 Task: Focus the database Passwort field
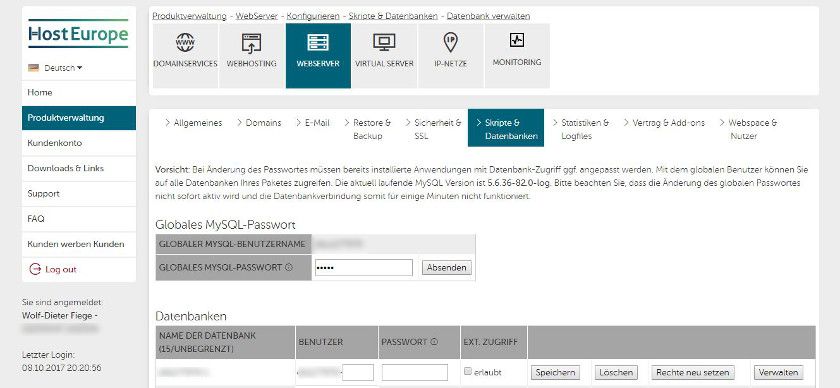415,372
